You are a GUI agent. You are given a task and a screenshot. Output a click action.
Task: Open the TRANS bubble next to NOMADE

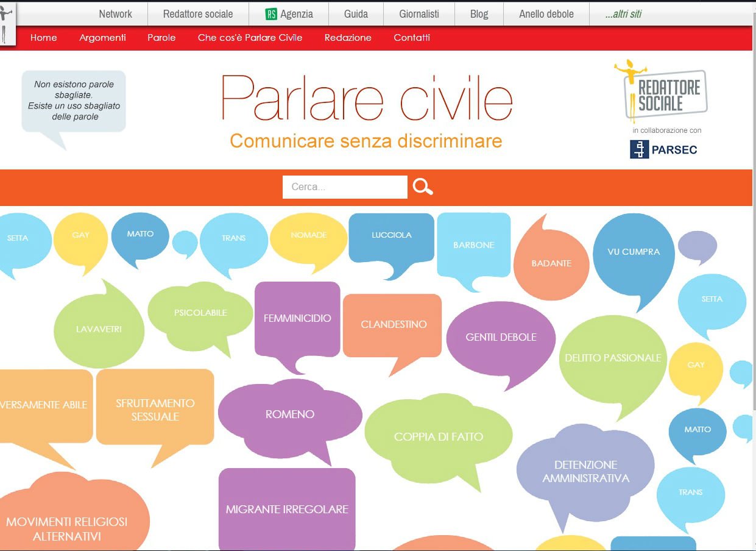click(x=234, y=244)
